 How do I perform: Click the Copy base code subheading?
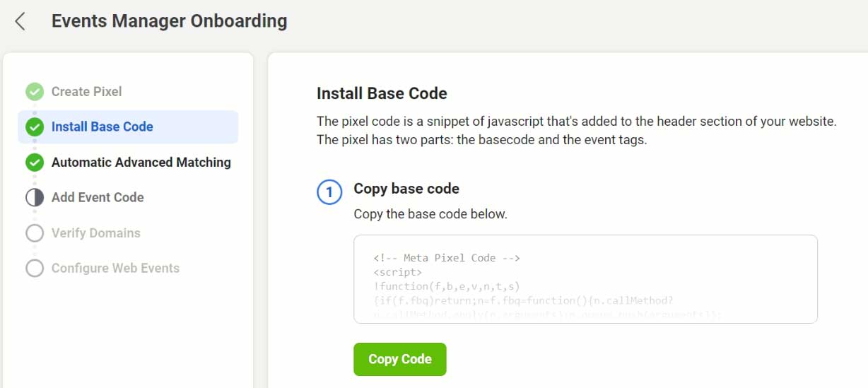(406, 189)
